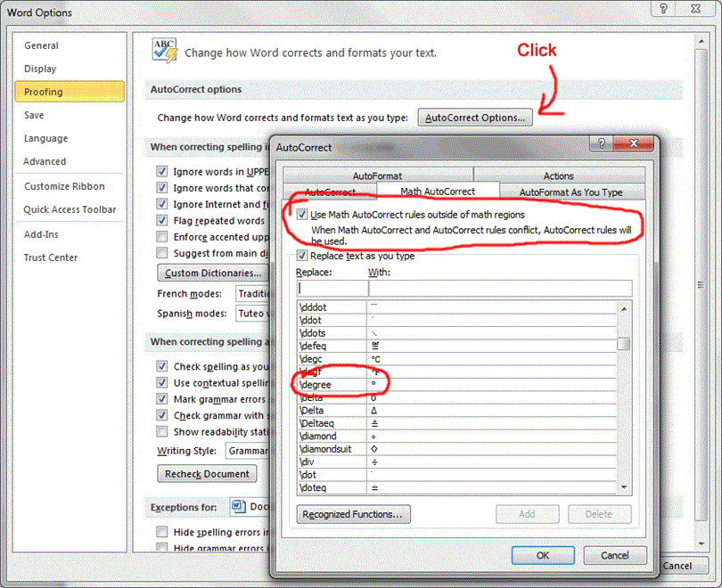This screenshot has width=722, height=588.
Task: Toggle Replace text as you type
Action: (302, 256)
